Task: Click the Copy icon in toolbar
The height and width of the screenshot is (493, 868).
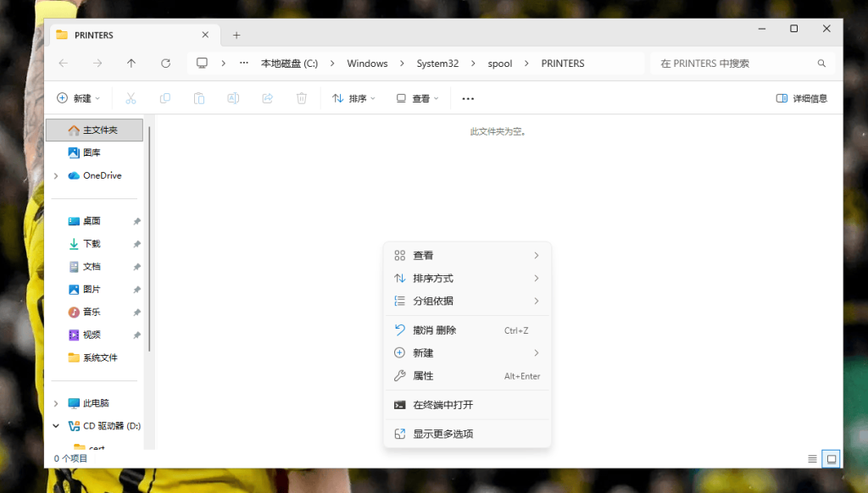Action: 165,98
